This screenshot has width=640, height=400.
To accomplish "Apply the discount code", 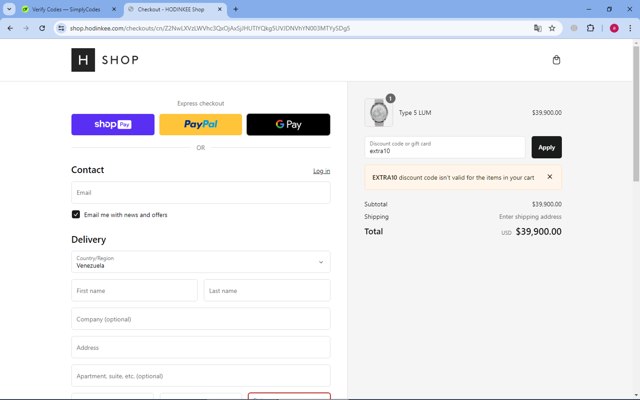I will (547, 147).
